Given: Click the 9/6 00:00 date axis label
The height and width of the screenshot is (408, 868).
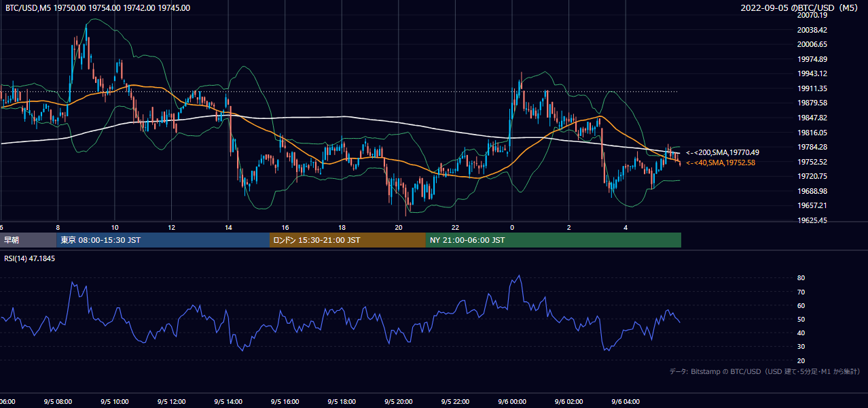Looking at the screenshot, I should pos(512,401).
